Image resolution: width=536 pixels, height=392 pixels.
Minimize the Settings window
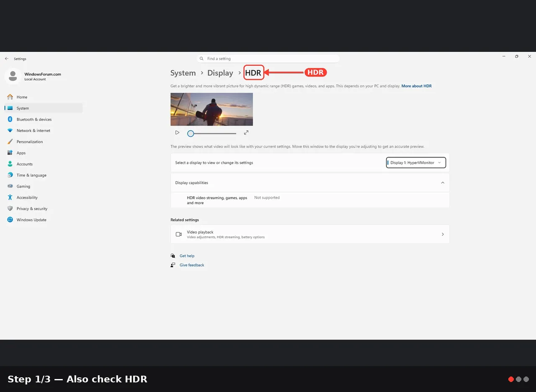(504, 56)
